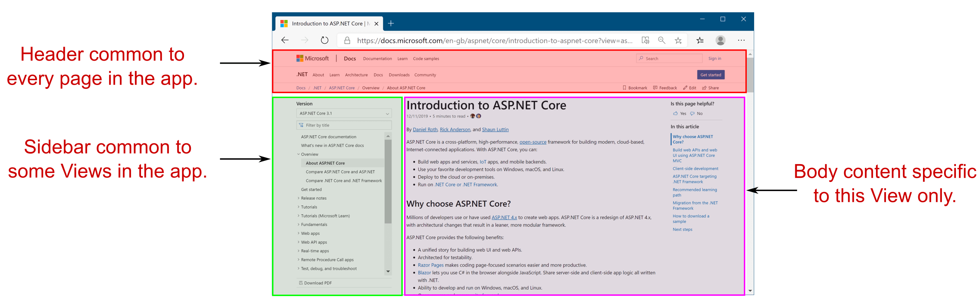
Task: Click the Sign in link
Action: (x=715, y=58)
